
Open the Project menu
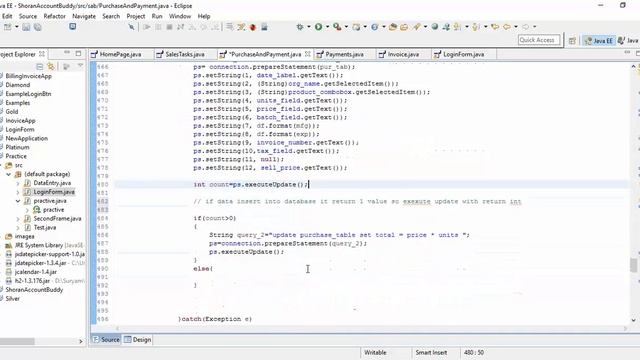tap(136, 16)
